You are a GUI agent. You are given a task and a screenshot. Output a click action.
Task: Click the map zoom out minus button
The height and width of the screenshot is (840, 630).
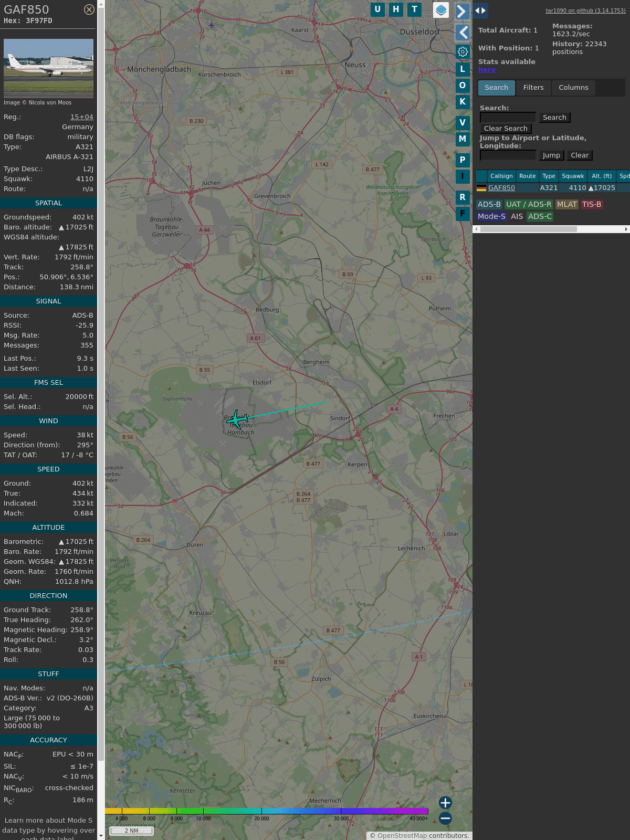(445, 818)
